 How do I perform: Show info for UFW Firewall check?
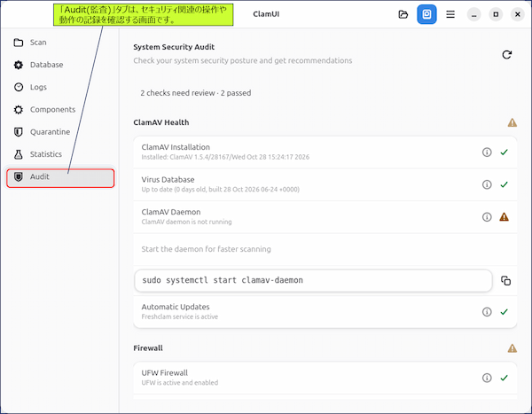coord(487,378)
